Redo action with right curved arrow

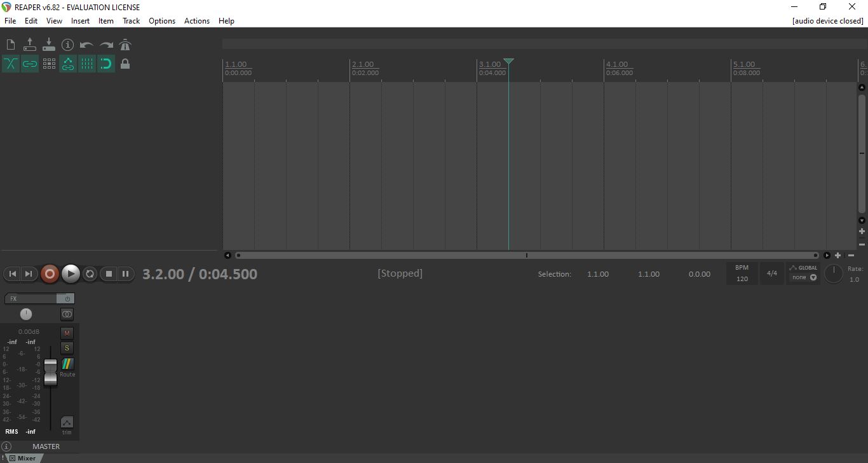[106, 45]
